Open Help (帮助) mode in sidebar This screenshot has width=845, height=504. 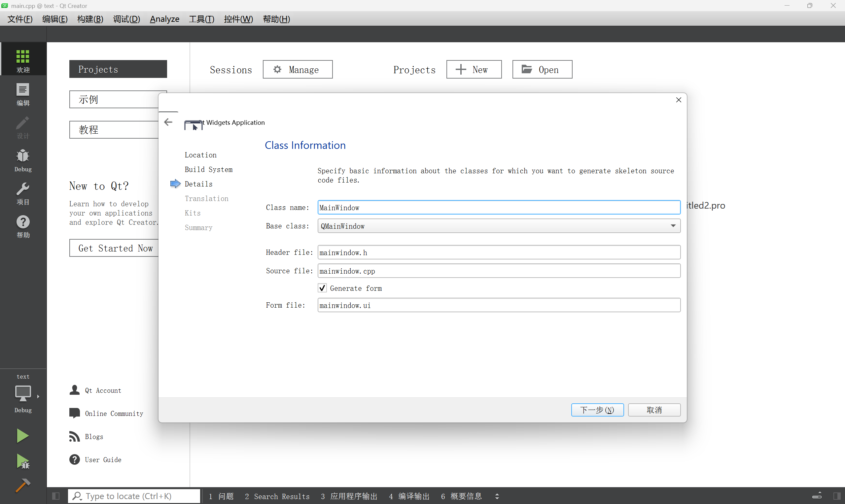pyautogui.click(x=23, y=226)
